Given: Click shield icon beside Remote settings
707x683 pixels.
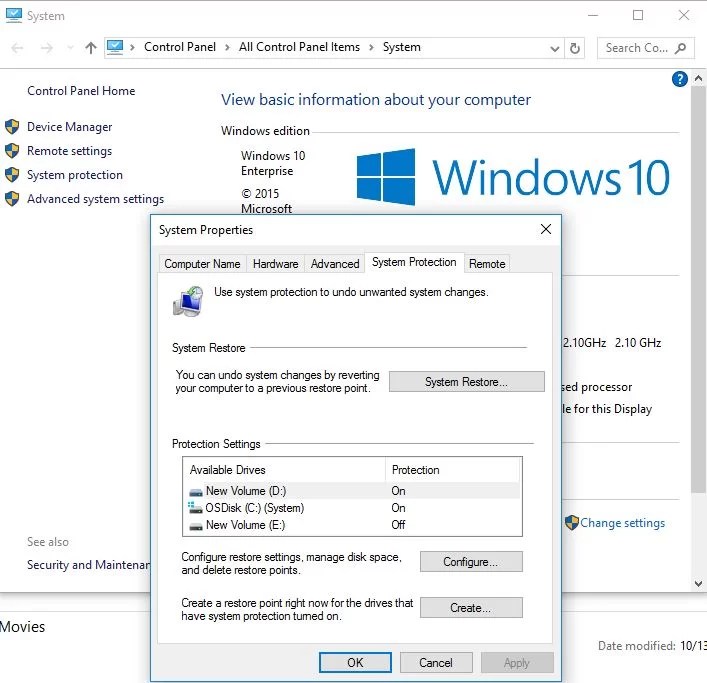Looking at the screenshot, I should point(12,151).
